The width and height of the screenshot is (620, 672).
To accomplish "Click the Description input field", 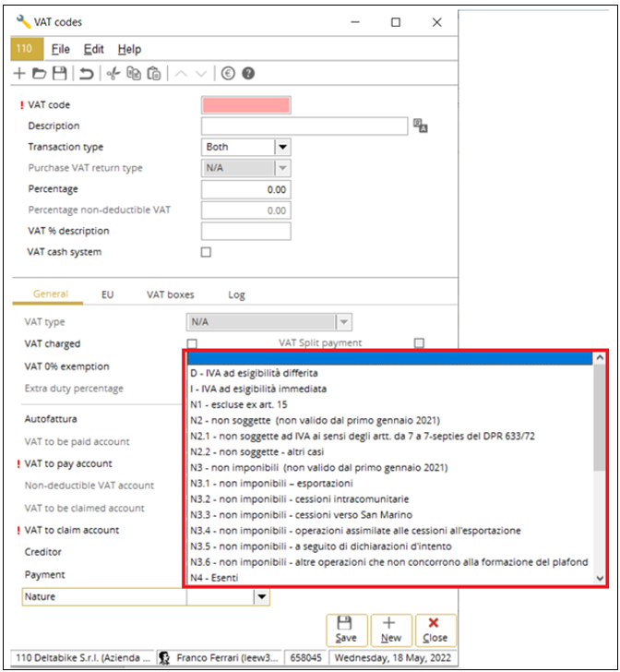I will pos(304,126).
